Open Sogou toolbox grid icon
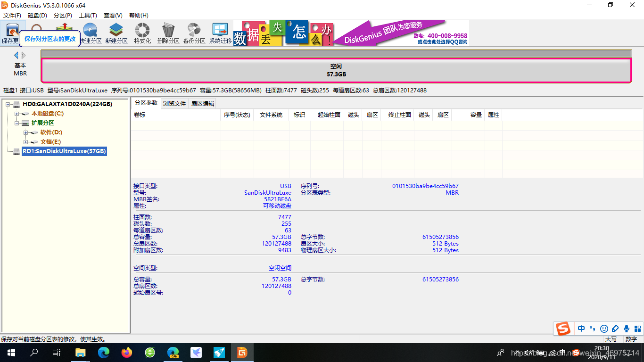Image resolution: width=644 pixels, height=362 pixels. (x=637, y=329)
